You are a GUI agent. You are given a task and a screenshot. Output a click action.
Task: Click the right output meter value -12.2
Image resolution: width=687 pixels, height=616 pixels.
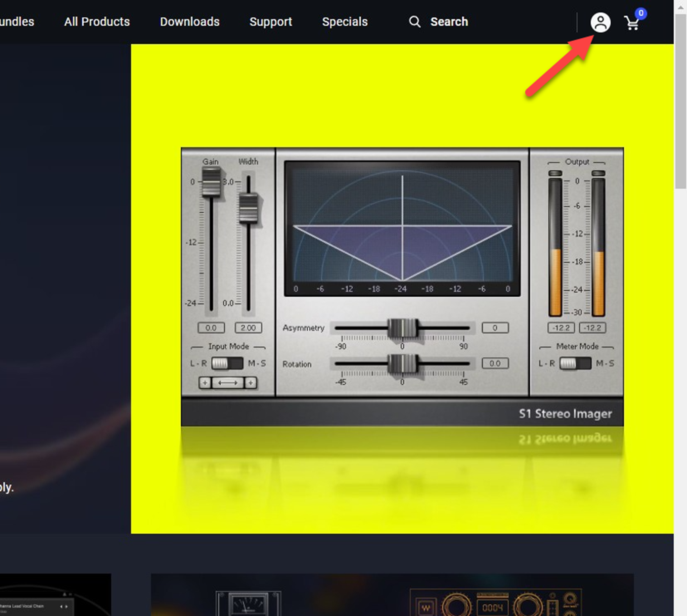point(592,328)
